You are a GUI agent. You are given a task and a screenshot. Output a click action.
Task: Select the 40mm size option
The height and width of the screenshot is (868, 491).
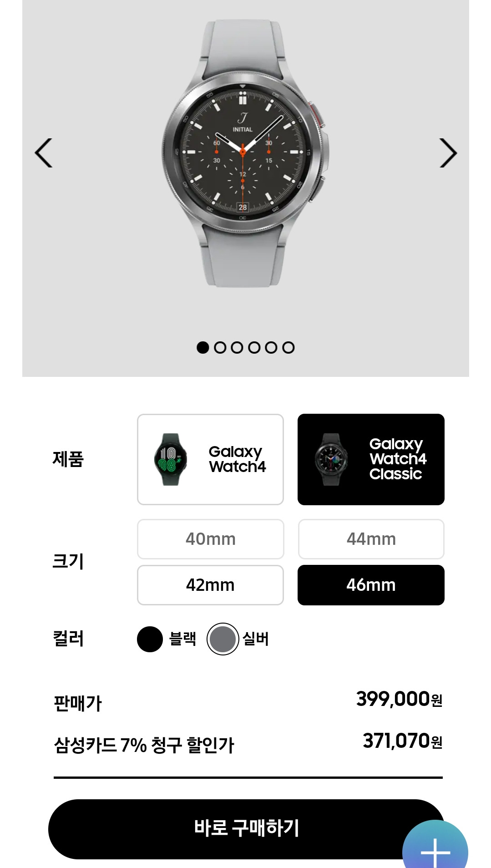(210, 539)
